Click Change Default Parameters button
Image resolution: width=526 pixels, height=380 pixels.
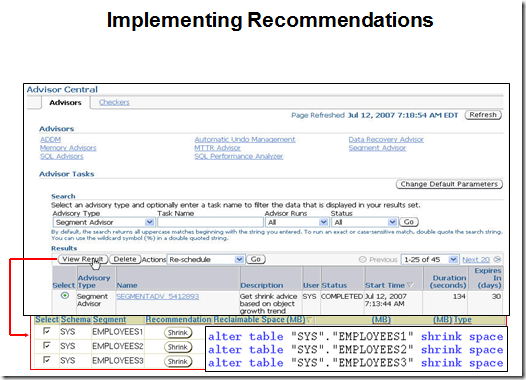[449, 184]
